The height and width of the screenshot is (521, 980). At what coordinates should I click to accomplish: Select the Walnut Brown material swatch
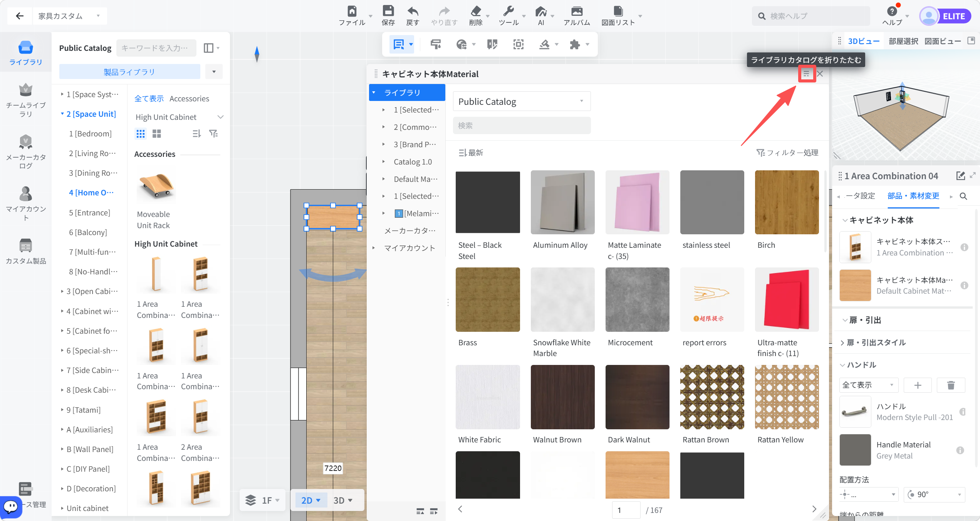pos(562,397)
